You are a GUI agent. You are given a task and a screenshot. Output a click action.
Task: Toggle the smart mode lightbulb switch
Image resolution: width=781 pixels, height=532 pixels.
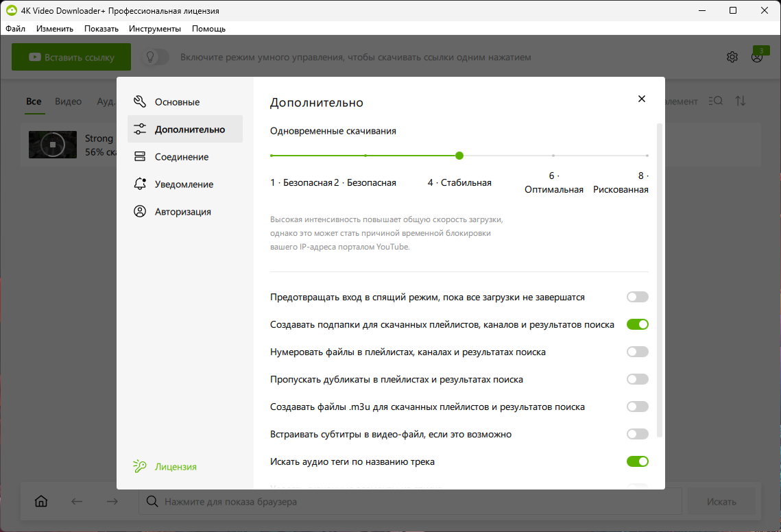[155, 57]
